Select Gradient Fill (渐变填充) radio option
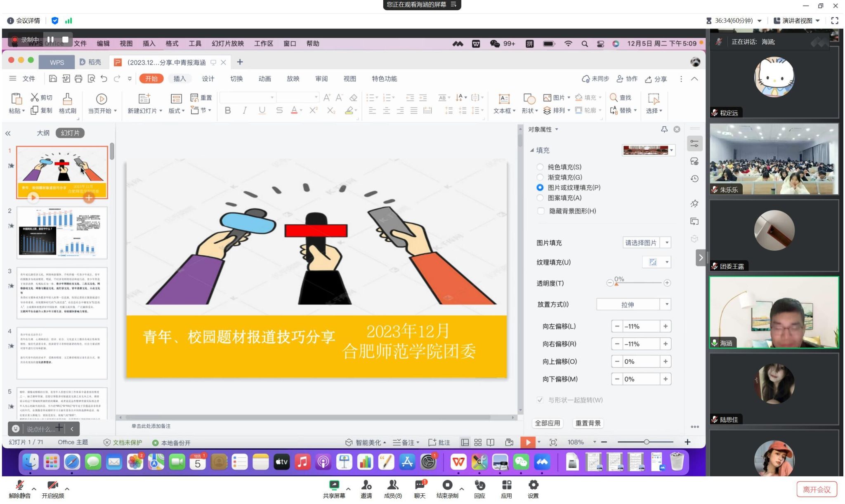Viewport: 845px width, 504px height. (x=540, y=177)
